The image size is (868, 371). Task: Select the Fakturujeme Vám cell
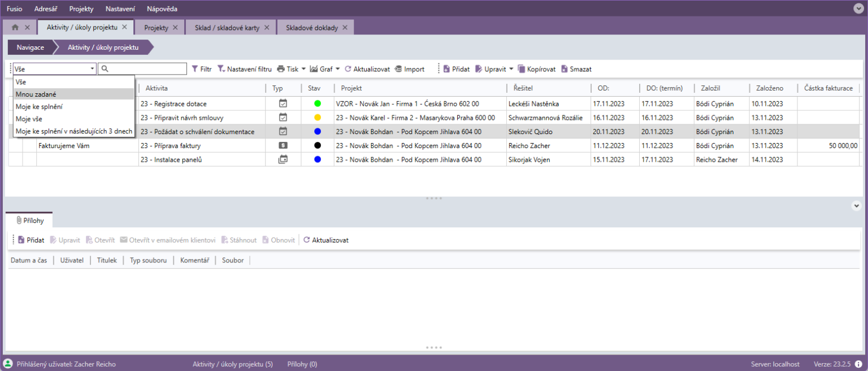[88, 145]
